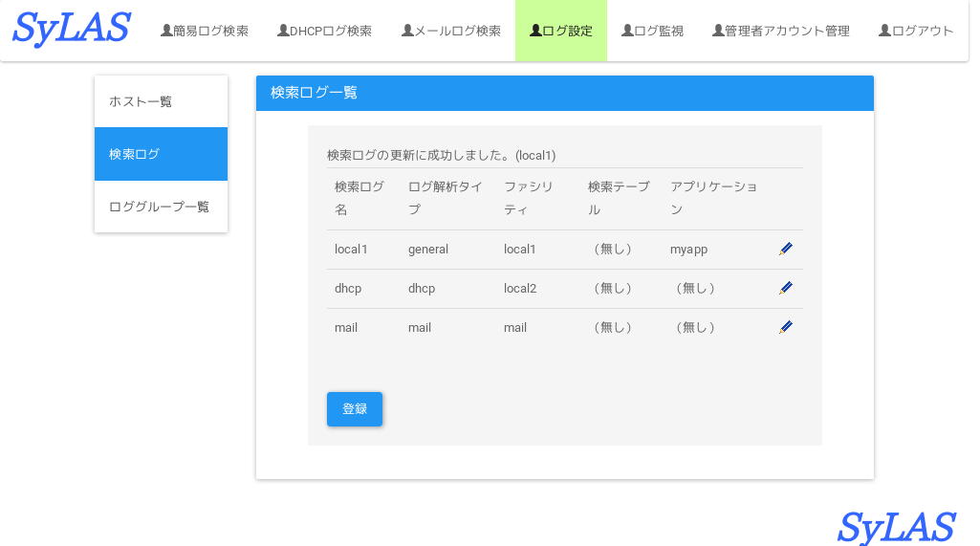The image size is (980, 546).
Task: Open 管理者アカウント管理 menu
Action: point(780,31)
